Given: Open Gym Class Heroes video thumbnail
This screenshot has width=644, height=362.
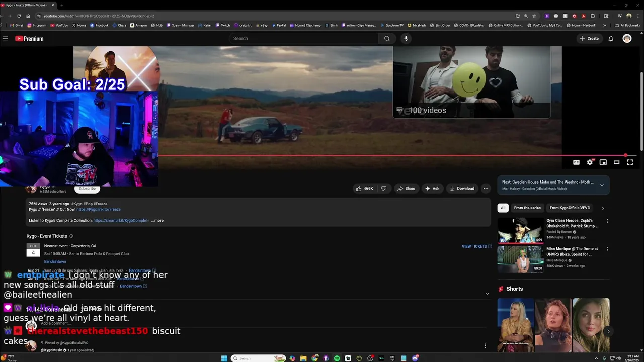Looking at the screenshot, I should pyautogui.click(x=521, y=230).
